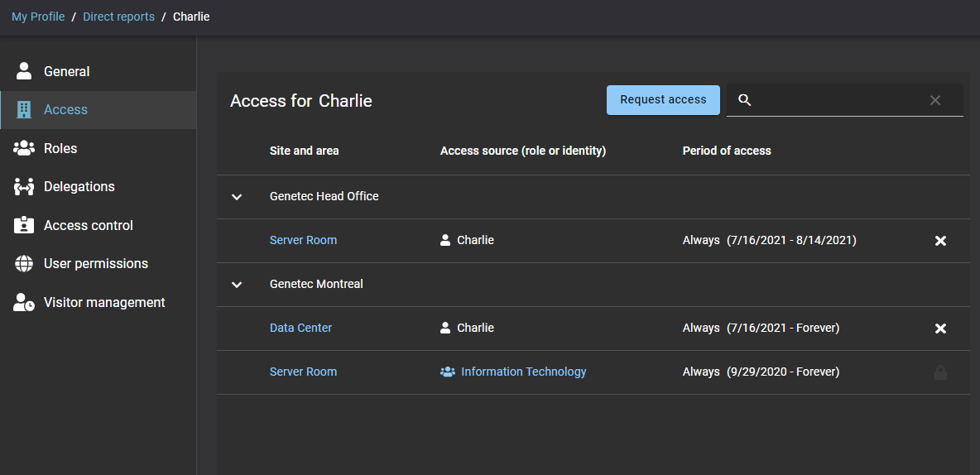The image size is (980, 475).
Task: Collapse the Genetec Head Office group
Action: [x=236, y=197]
